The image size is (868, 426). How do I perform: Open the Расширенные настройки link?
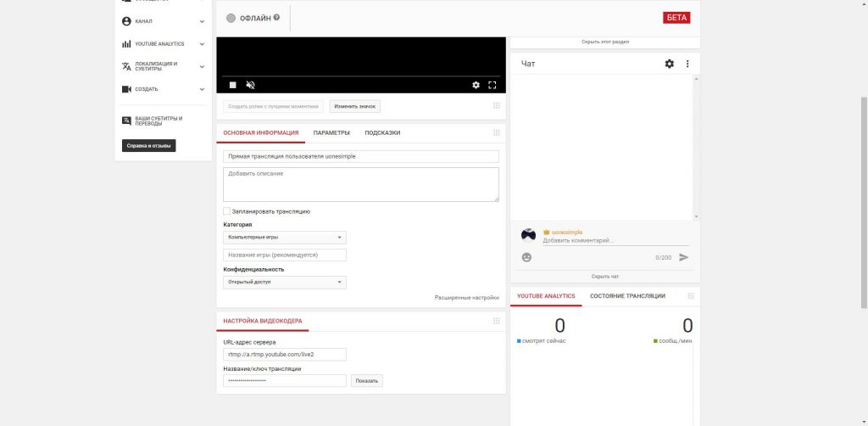tap(466, 298)
